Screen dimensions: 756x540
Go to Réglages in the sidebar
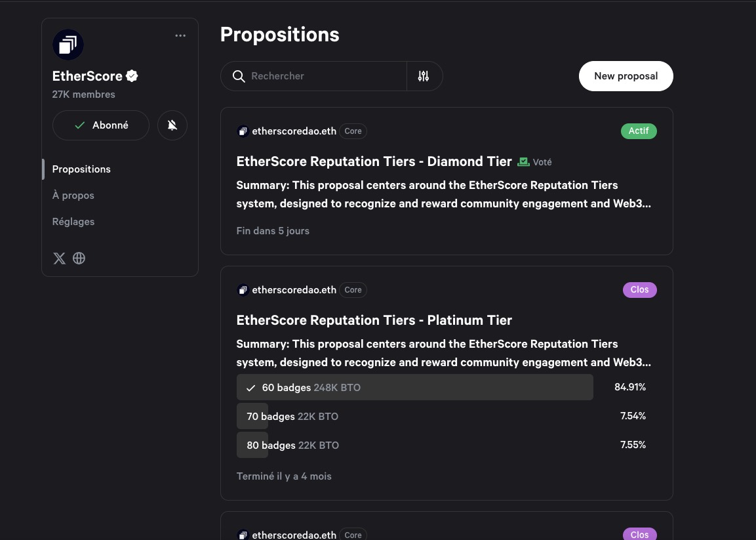73,222
